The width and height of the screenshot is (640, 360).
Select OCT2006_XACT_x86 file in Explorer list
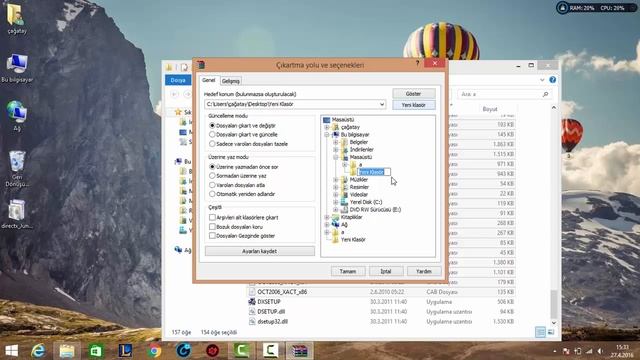(x=282, y=292)
